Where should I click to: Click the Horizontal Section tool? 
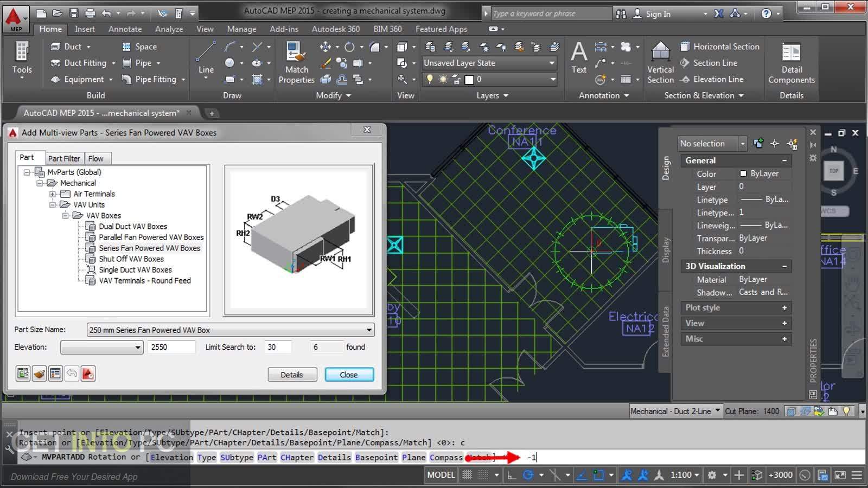[x=719, y=47]
